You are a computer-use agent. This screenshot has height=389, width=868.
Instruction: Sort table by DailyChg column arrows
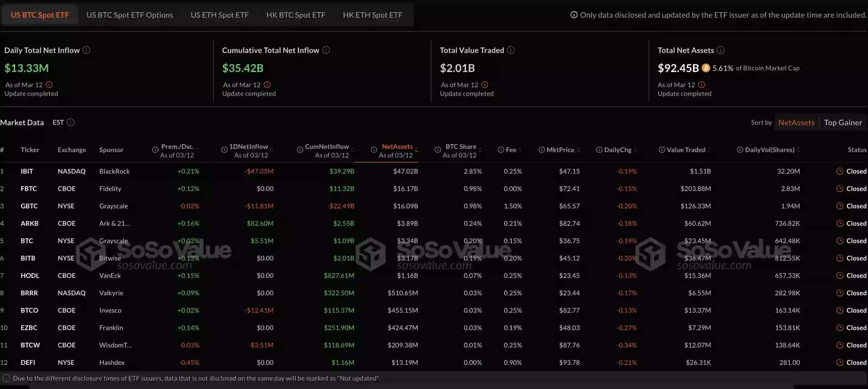click(x=635, y=150)
